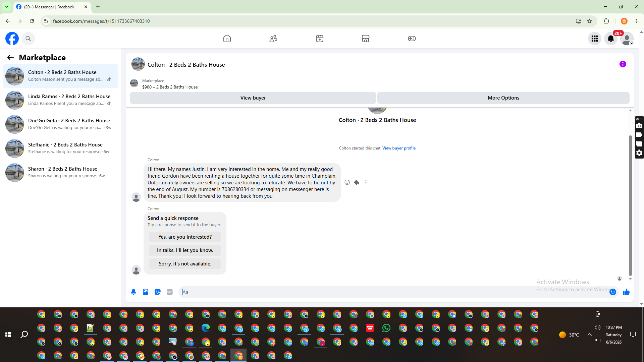Select the Colton Marketplace conversation

(60, 76)
